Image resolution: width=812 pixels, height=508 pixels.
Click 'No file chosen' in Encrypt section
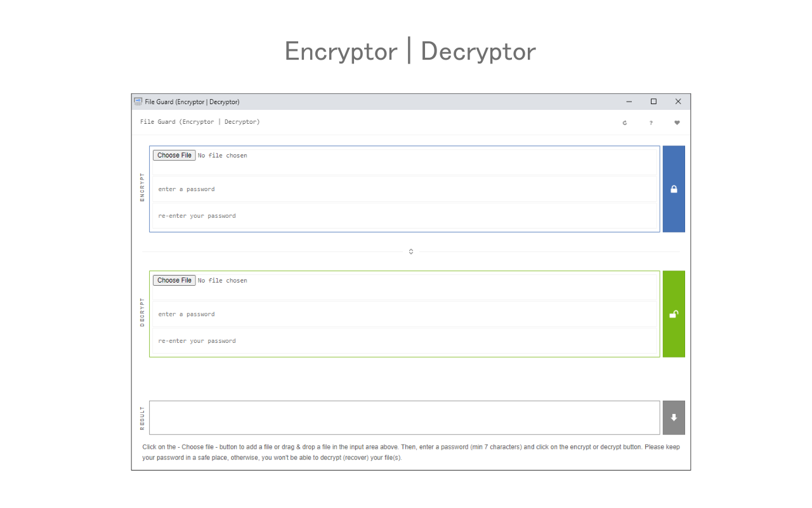223,156
